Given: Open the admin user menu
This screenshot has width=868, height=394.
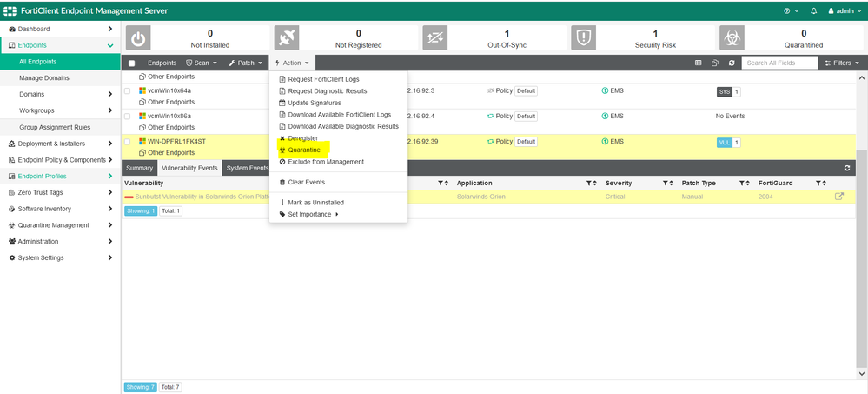Looking at the screenshot, I should (x=845, y=11).
